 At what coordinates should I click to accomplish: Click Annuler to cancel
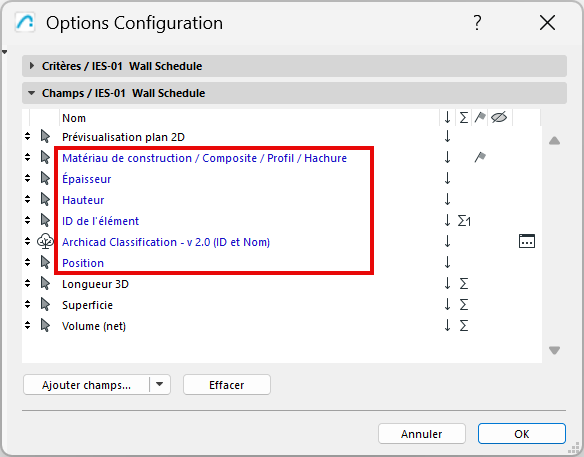[x=422, y=434]
